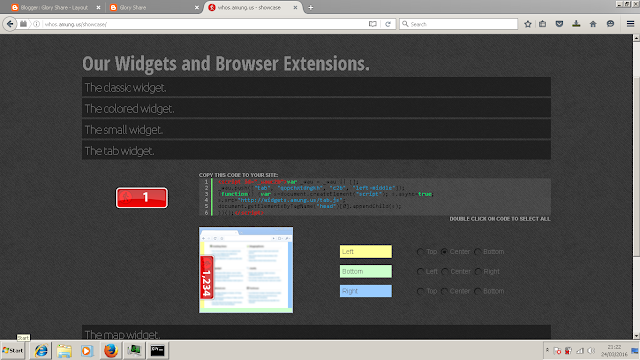Image resolution: width=640 pixels, height=360 pixels.
Task: Choose the blue Right position swatch
Action: pos(366,291)
